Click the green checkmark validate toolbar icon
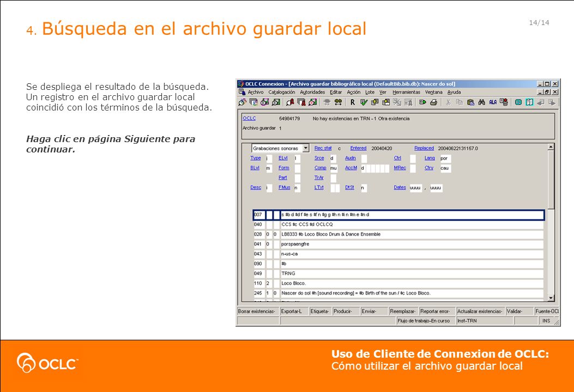Screen dimensions: 574x392 (x=364, y=102)
